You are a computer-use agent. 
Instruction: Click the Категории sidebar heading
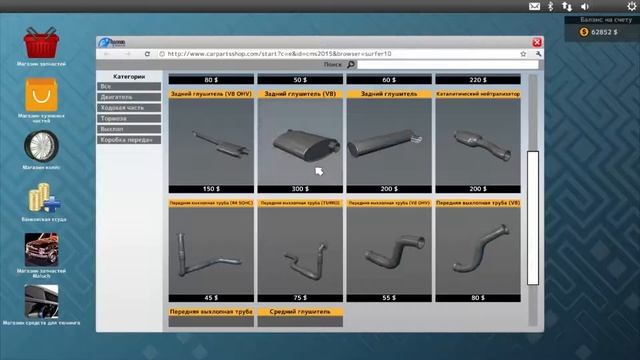pos(129,76)
